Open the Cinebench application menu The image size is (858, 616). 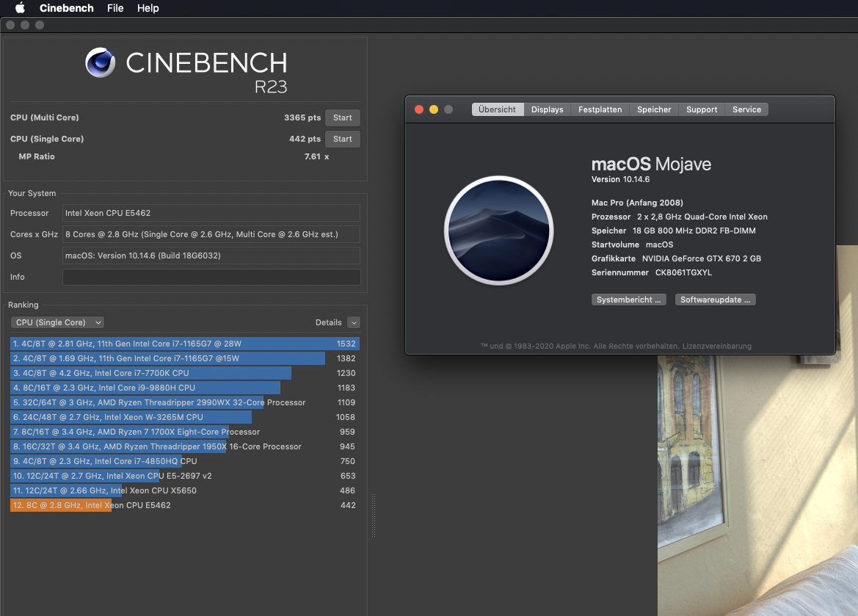[66, 8]
